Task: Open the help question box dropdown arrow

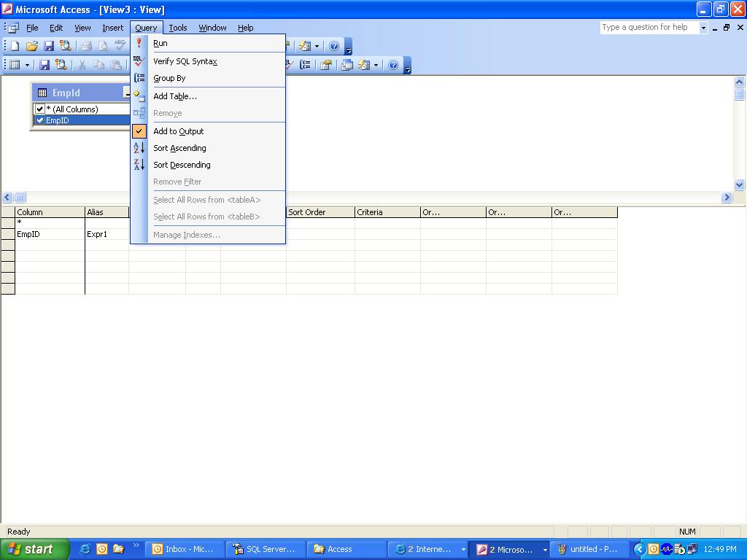Action: 703,28
